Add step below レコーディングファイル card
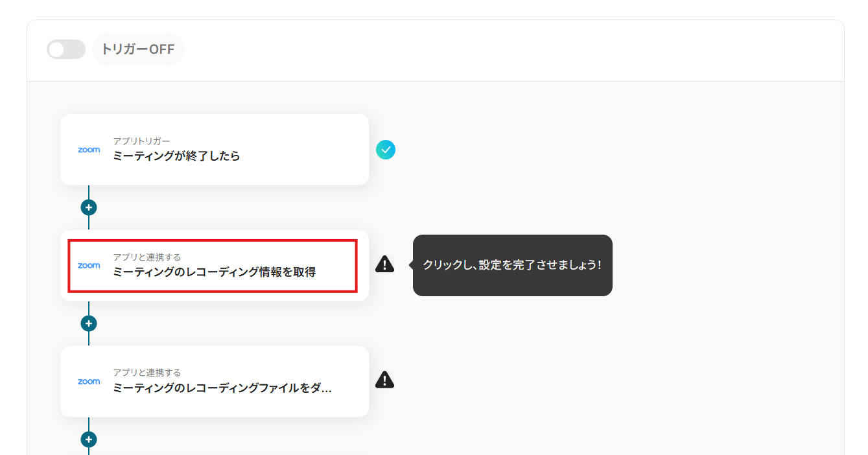The height and width of the screenshot is (455, 868). coord(89,439)
